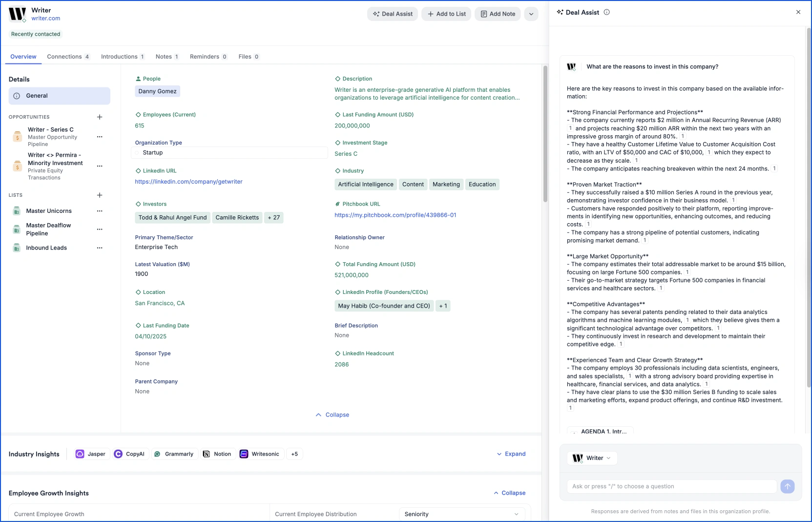Click the San Francisco, CA location value
The image size is (812, 522).
tap(160, 303)
